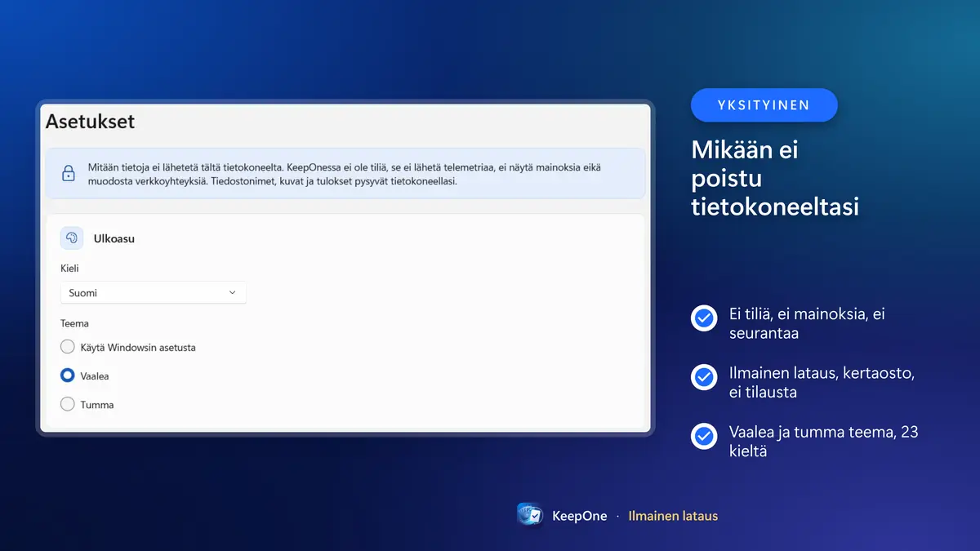Image resolution: width=980 pixels, height=551 pixels.
Task: Click the KeepOne brand name text
Action: point(580,516)
